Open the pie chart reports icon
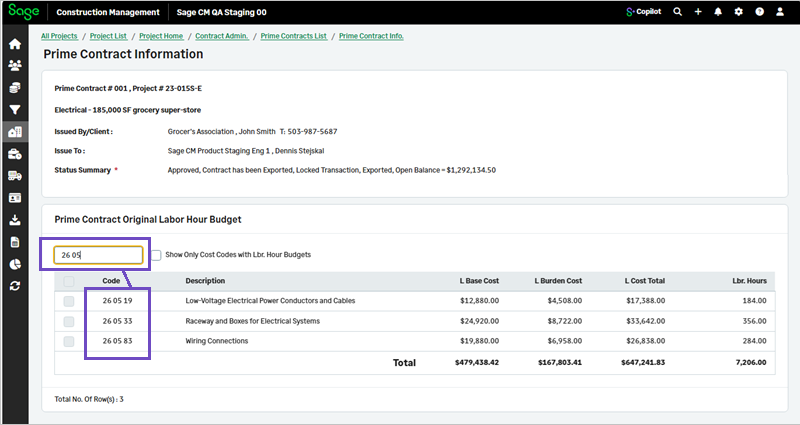 [14, 264]
